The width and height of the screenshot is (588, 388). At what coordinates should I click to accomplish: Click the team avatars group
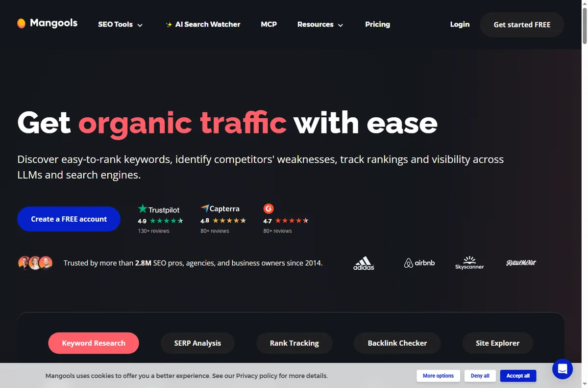(x=35, y=263)
